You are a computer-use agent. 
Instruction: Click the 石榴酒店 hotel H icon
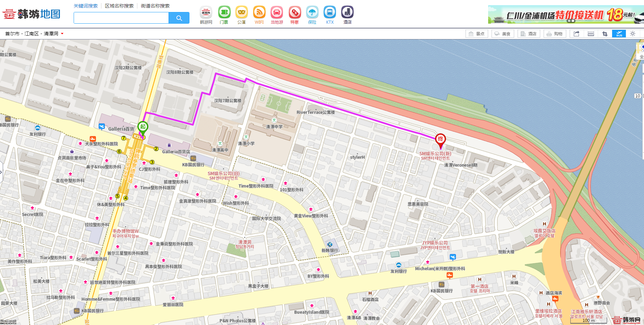370,293
